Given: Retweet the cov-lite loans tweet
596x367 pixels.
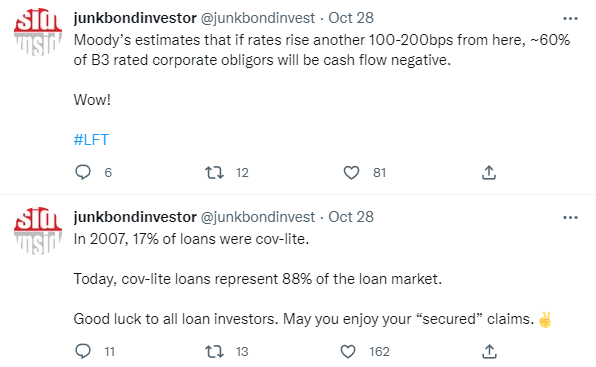Looking at the screenshot, I should click(x=214, y=352).
